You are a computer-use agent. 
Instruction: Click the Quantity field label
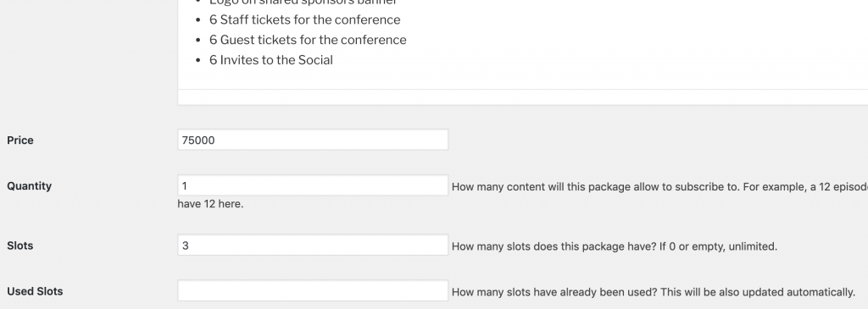click(x=30, y=185)
